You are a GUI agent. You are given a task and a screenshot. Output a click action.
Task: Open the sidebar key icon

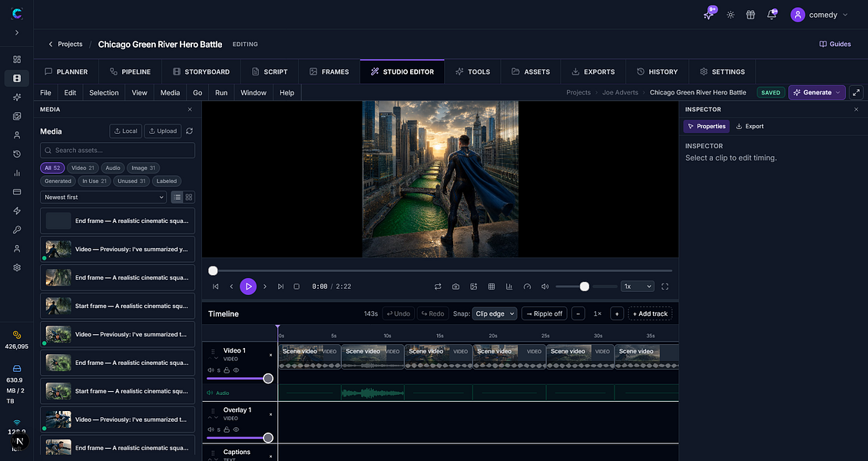click(17, 230)
